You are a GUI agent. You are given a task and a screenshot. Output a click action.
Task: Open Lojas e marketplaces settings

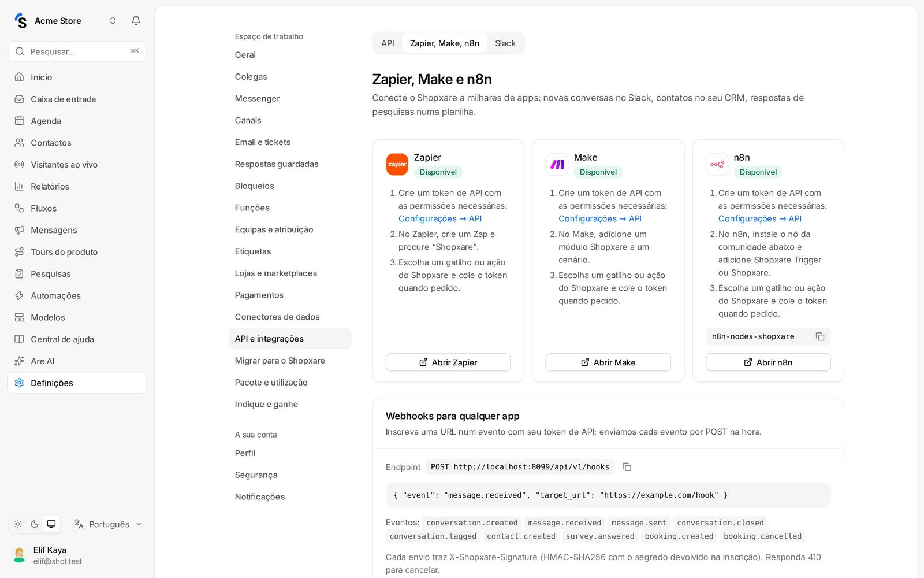coord(290,273)
